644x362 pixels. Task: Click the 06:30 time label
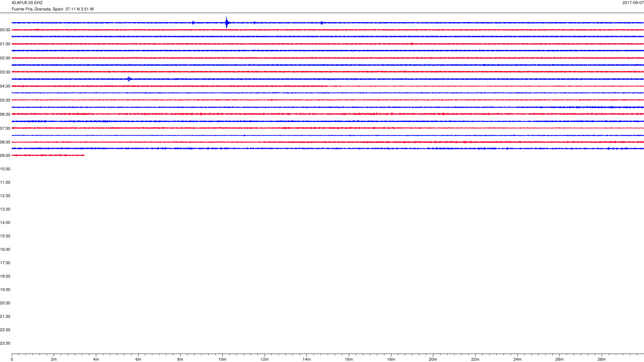(x=5, y=114)
